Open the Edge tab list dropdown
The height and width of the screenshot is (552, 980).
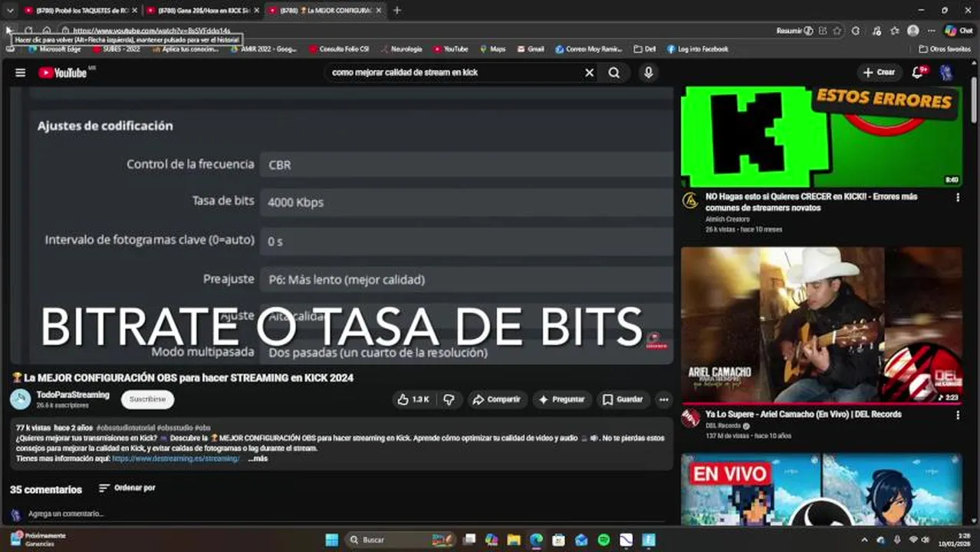10,10
